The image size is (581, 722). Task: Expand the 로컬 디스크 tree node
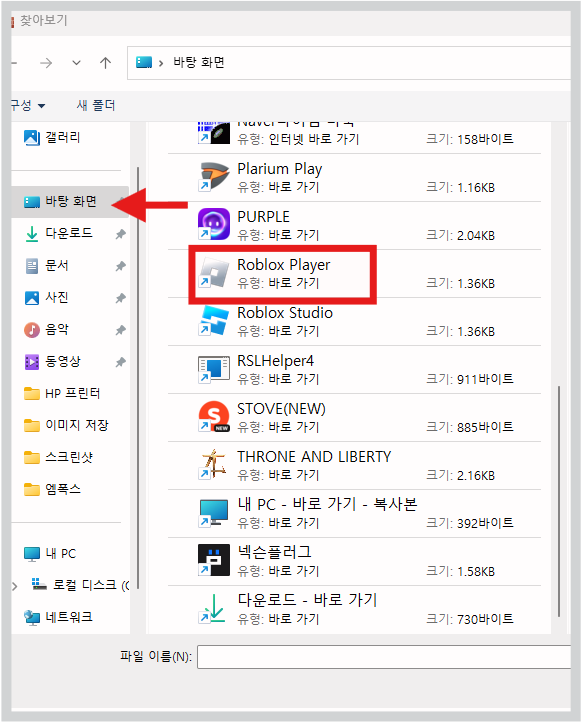15,586
